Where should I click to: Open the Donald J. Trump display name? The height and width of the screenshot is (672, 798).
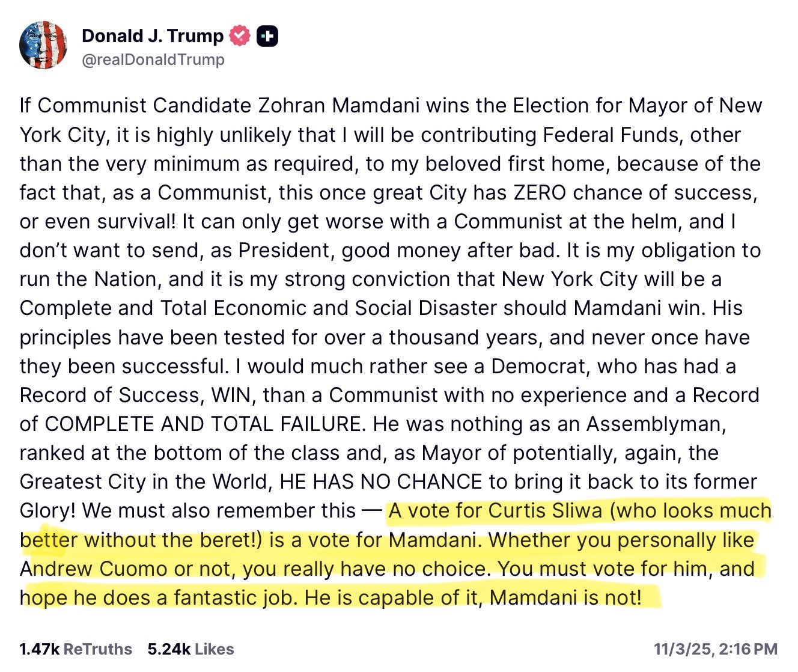point(152,36)
